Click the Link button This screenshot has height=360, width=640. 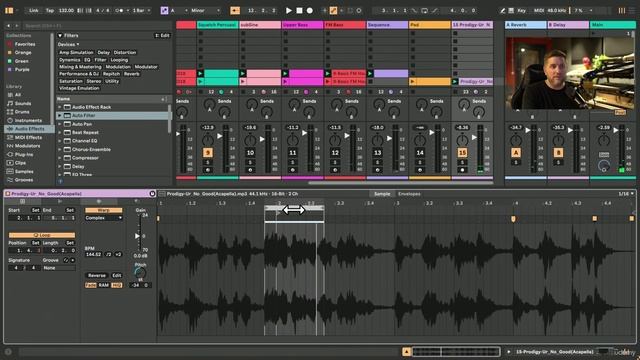pos(34,10)
